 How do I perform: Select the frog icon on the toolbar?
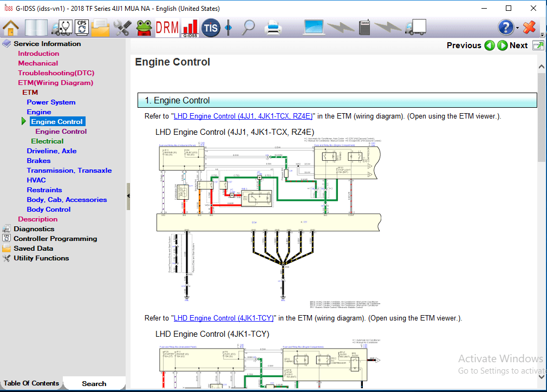click(144, 27)
